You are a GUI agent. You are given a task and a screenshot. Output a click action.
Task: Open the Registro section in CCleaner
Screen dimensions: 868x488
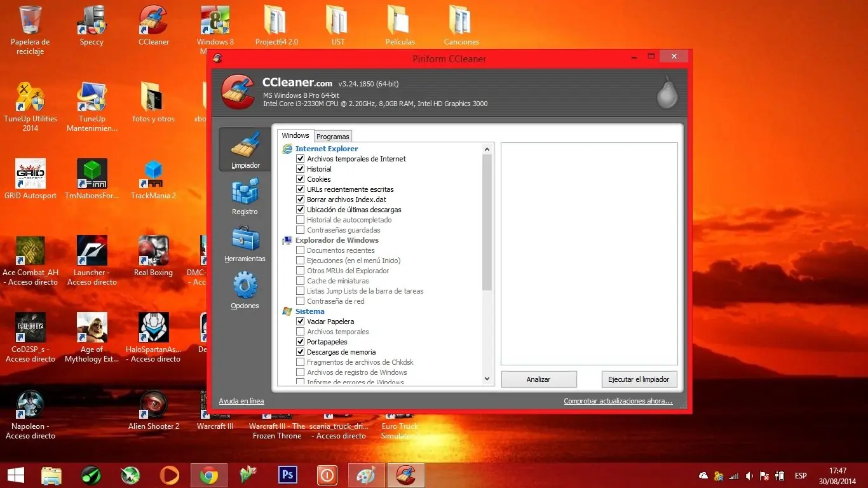coord(245,196)
